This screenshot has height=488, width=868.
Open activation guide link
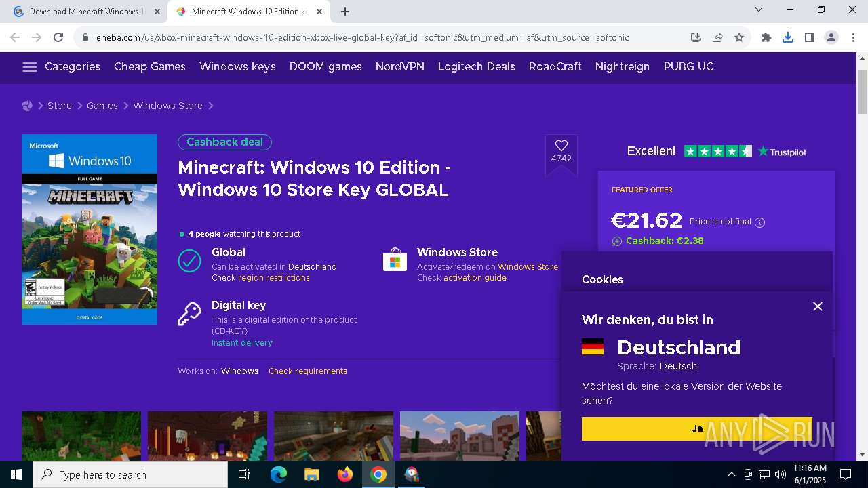[475, 278]
